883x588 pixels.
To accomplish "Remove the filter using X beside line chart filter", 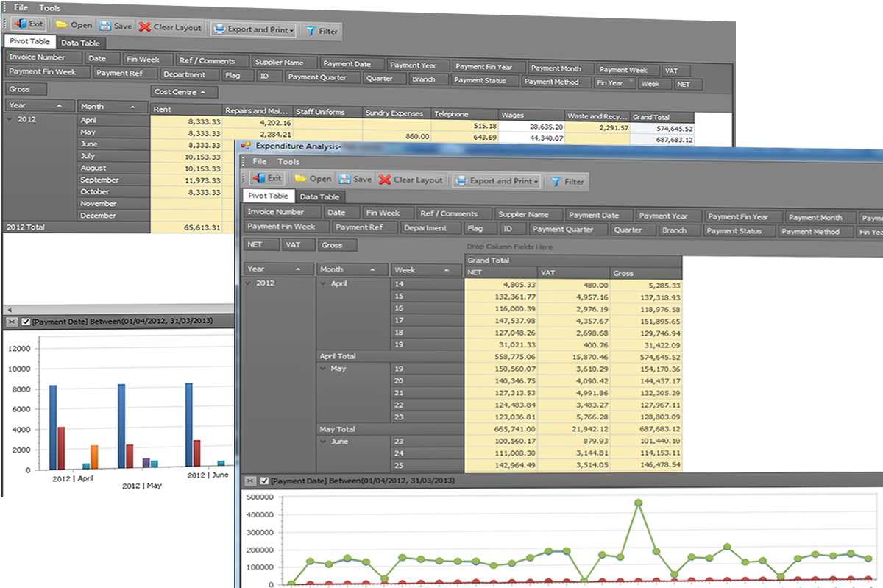I will coord(250,481).
